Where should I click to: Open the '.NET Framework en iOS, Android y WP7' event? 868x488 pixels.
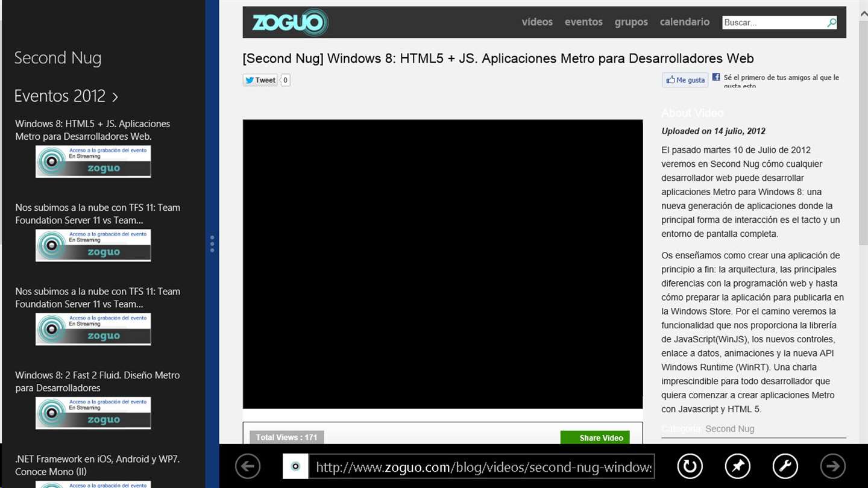tap(98, 465)
